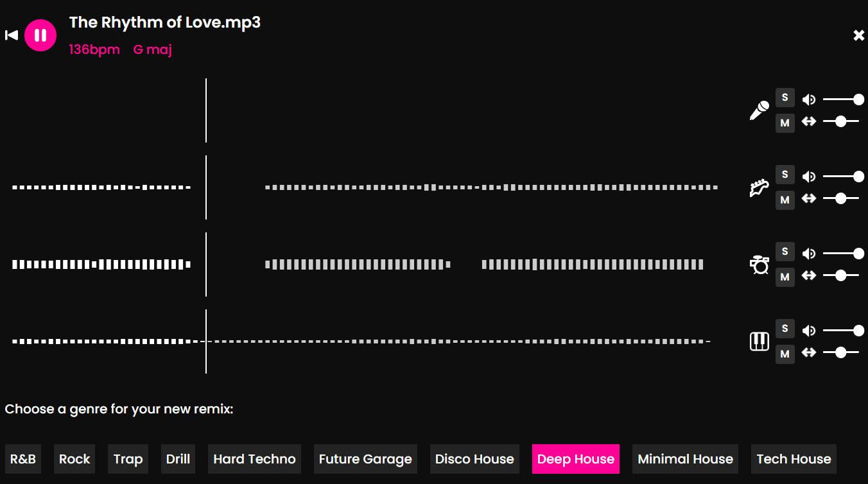Choose the Tech House genre
This screenshot has width=868, height=484.
click(794, 459)
